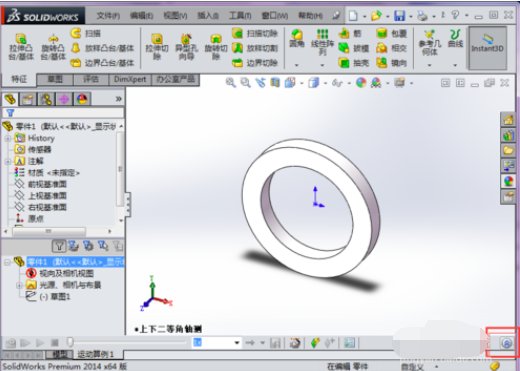520x371 pixels.
Task: Select 视向及相机视图 in motion tree
Action: click(66, 273)
